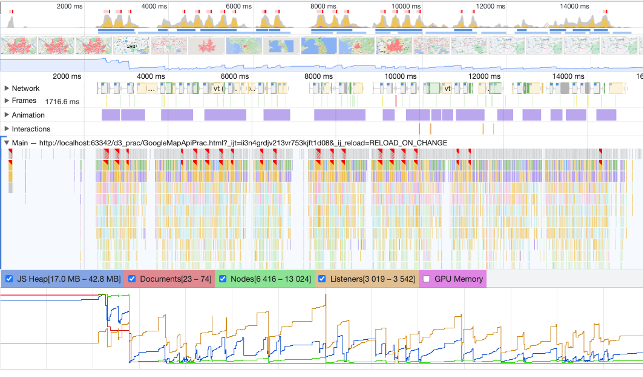The height and width of the screenshot is (377, 643).
Task: Click the 4000 ms ruler mark
Action: coord(150,76)
